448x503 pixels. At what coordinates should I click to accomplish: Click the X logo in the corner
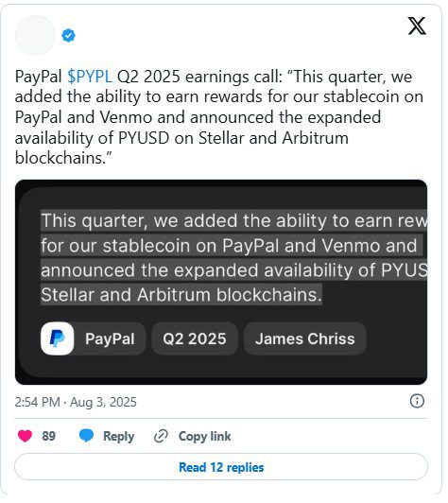click(417, 26)
